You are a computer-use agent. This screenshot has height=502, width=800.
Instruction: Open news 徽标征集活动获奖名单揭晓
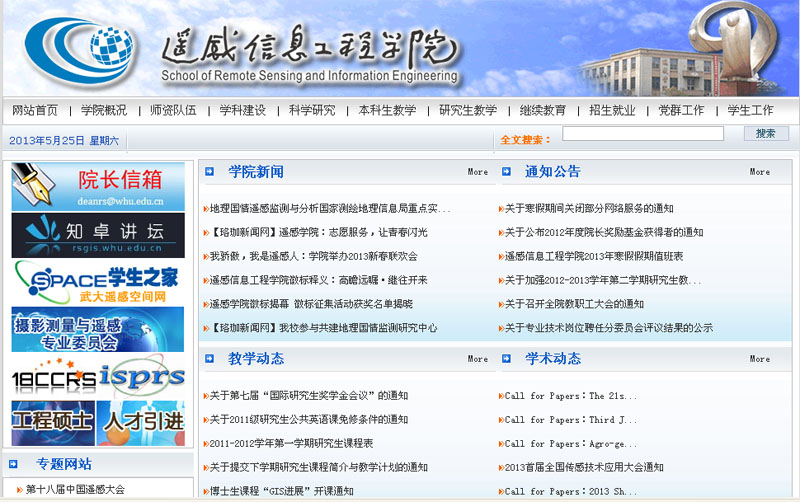click(311, 304)
